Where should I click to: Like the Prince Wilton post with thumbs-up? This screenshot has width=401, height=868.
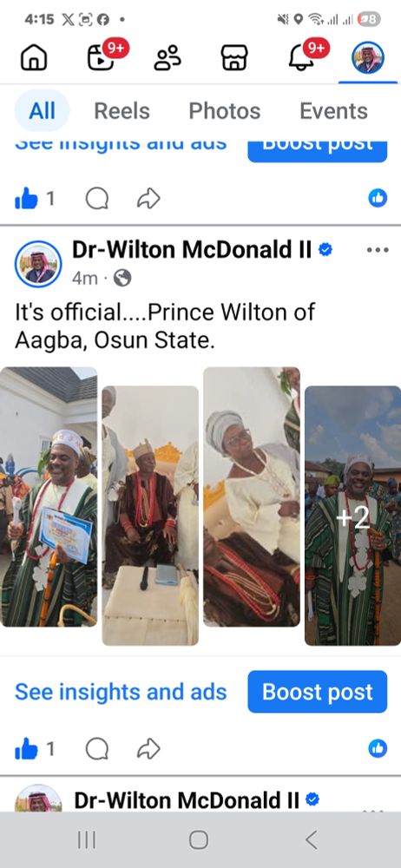coord(26,750)
